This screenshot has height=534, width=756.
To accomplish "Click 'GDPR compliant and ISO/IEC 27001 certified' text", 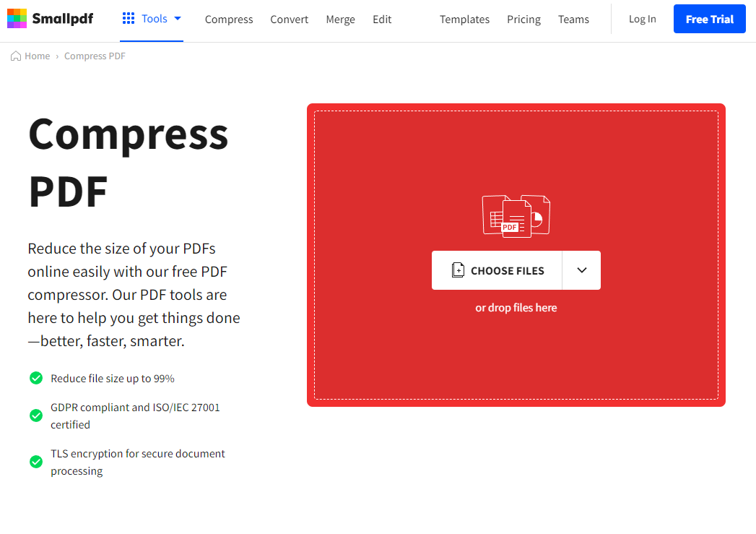I will tap(135, 415).
